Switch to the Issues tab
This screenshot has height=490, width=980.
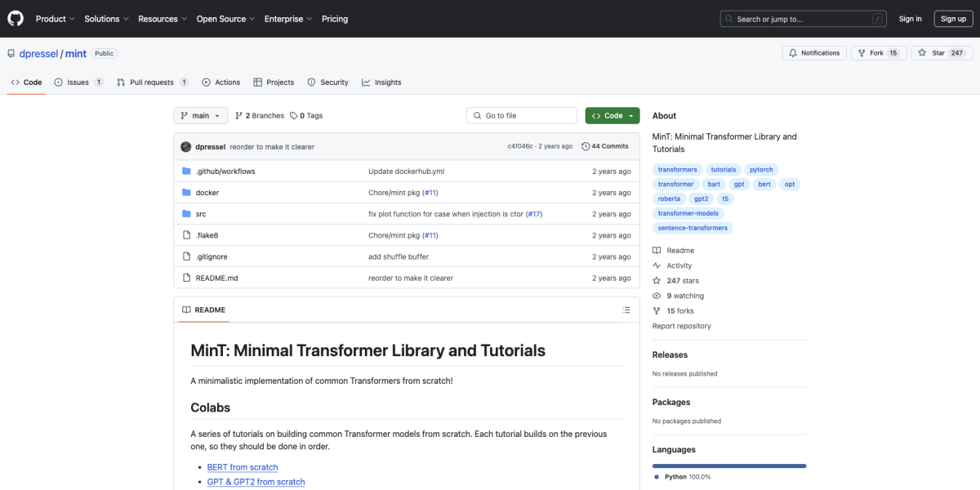coord(78,82)
